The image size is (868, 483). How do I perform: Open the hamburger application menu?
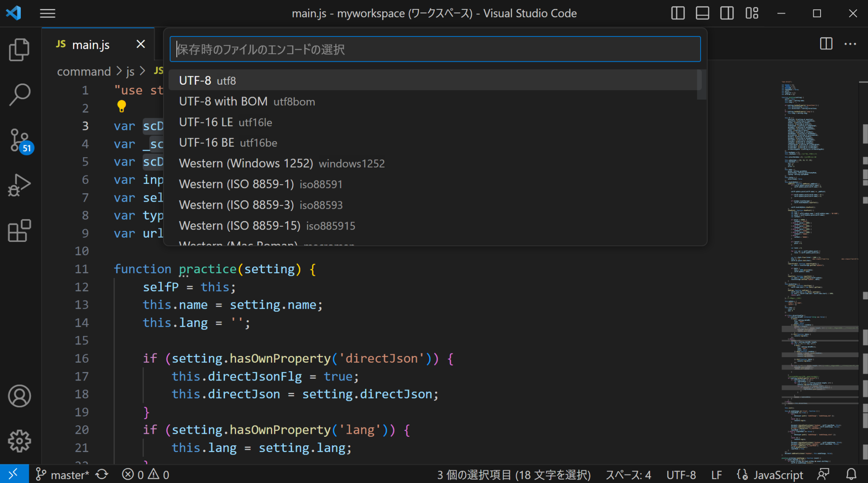(x=47, y=14)
